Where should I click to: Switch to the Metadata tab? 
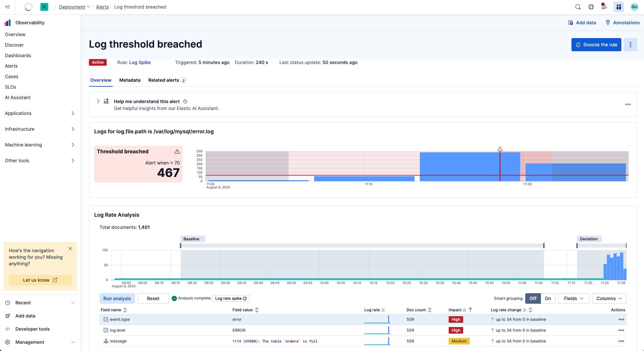[130, 80]
